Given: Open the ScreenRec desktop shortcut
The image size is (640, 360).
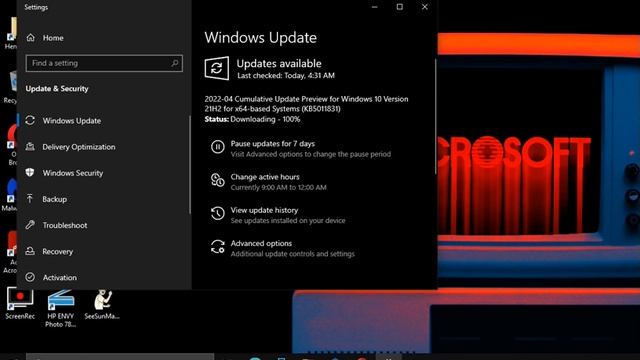Looking at the screenshot, I should click(20, 304).
